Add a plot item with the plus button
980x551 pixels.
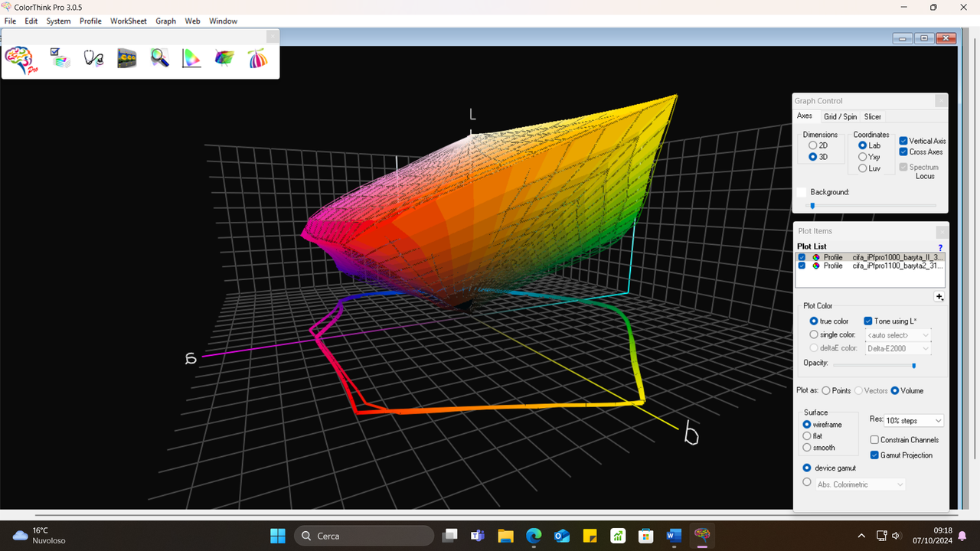click(x=939, y=297)
